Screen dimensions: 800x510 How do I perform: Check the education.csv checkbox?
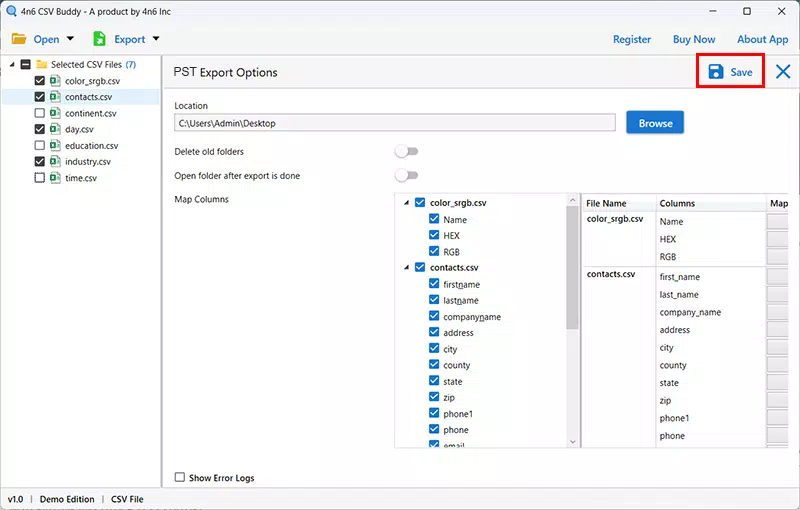pyautogui.click(x=39, y=145)
